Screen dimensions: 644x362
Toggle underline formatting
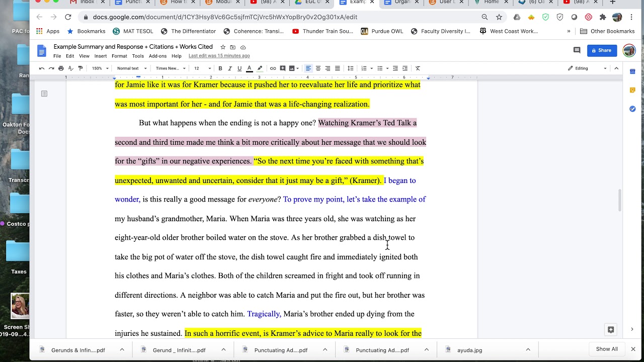(239, 68)
